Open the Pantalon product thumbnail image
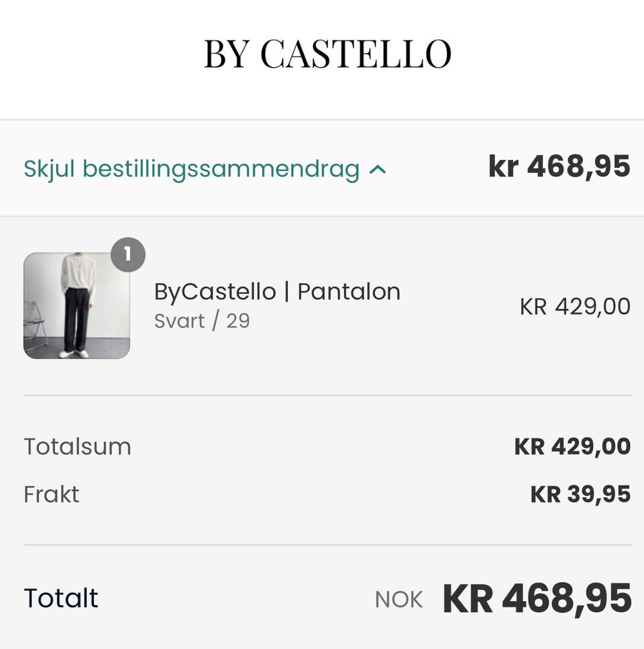Screen dimensions: 644x649 pos(76,305)
